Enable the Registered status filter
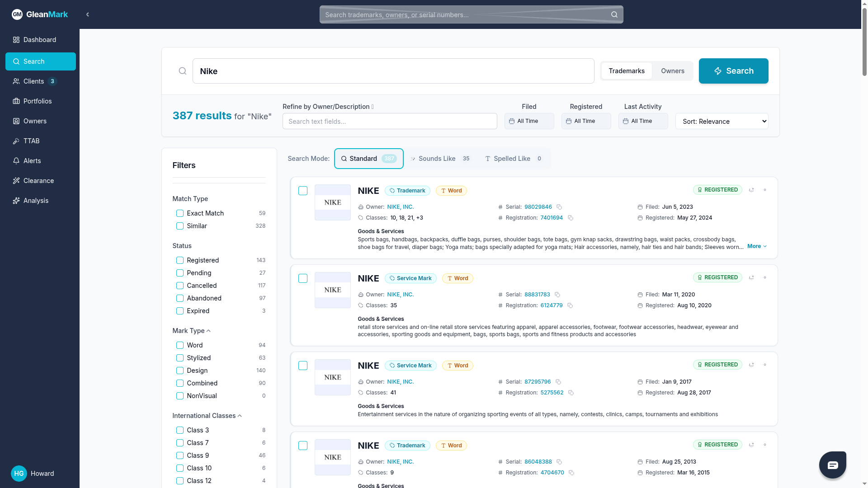The width and height of the screenshot is (868, 488). [x=180, y=260]
